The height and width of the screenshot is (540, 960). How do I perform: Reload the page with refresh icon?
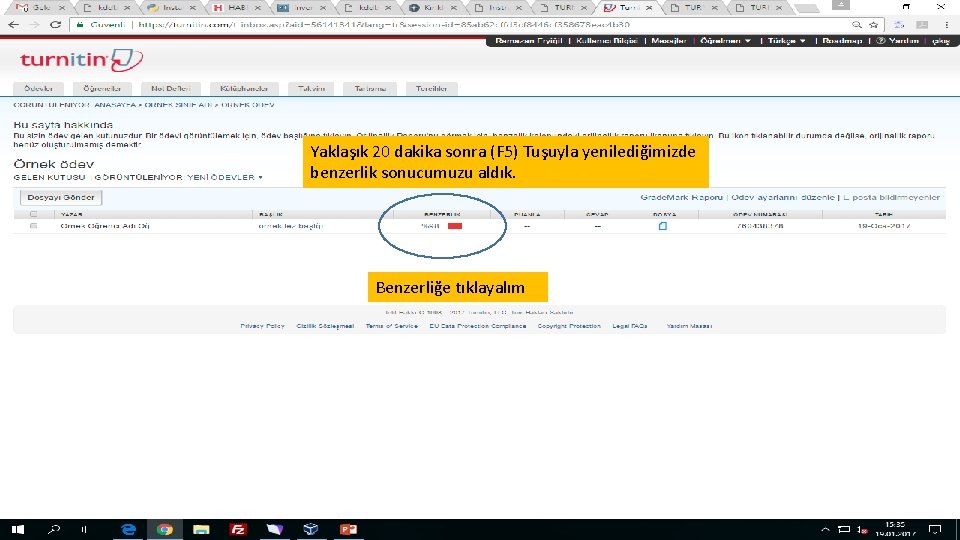pyautogui.click(x=55, y=24)
